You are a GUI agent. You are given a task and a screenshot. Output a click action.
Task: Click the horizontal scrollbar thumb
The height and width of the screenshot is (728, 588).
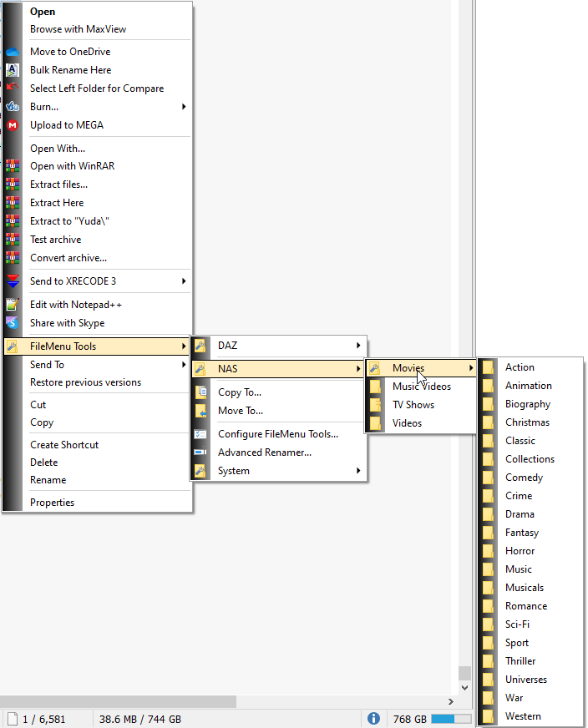coord(118,701)
